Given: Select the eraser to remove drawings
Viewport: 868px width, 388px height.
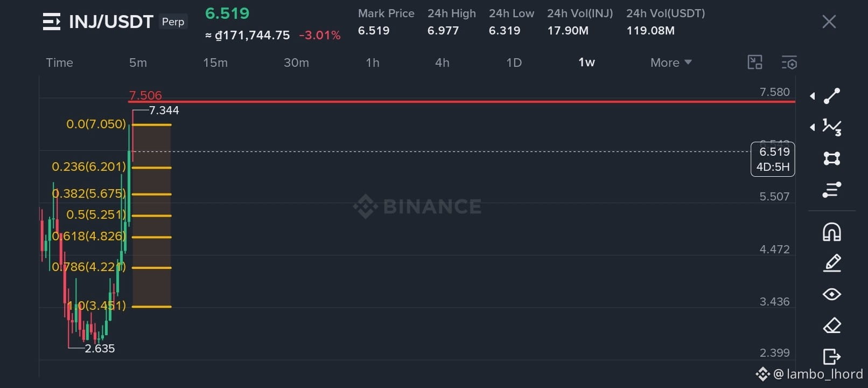Looking at the screenshot, I should coord(832,325).
